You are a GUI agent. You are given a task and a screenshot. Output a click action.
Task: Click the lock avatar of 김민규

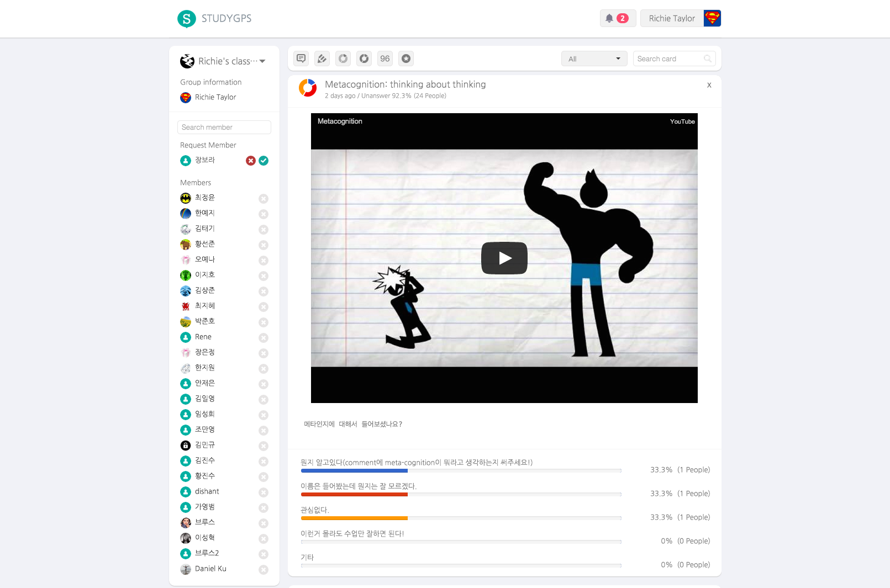coord(186,446)
